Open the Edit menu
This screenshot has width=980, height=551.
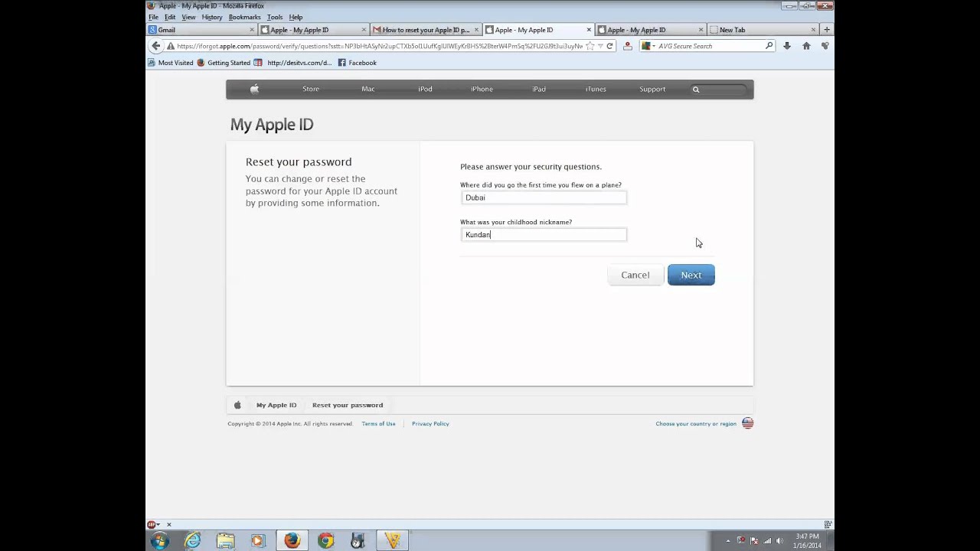point(170,17)
